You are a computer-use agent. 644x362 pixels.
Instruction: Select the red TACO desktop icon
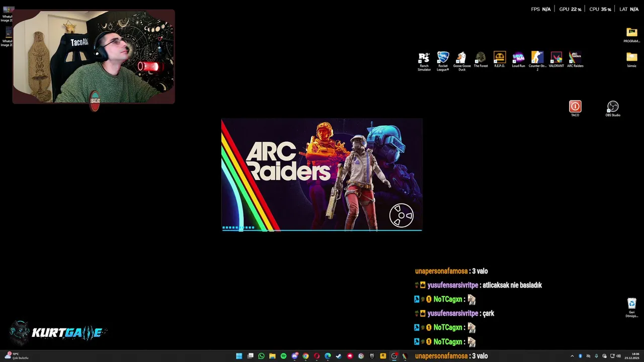point(575,109)
